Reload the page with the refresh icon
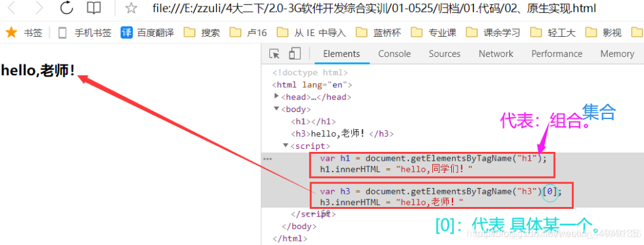Screen dimensions: 644x245 (x=66, y=8)
